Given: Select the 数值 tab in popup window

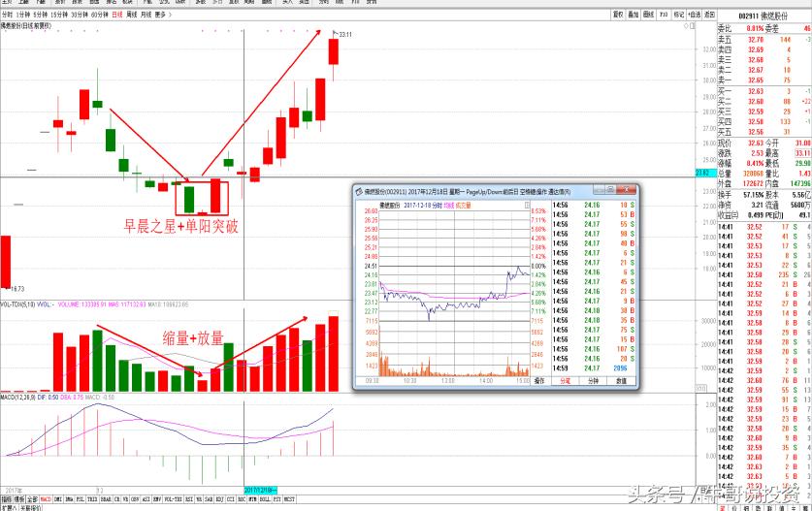Looking at the screenshot, I should [x=622, y=380].
